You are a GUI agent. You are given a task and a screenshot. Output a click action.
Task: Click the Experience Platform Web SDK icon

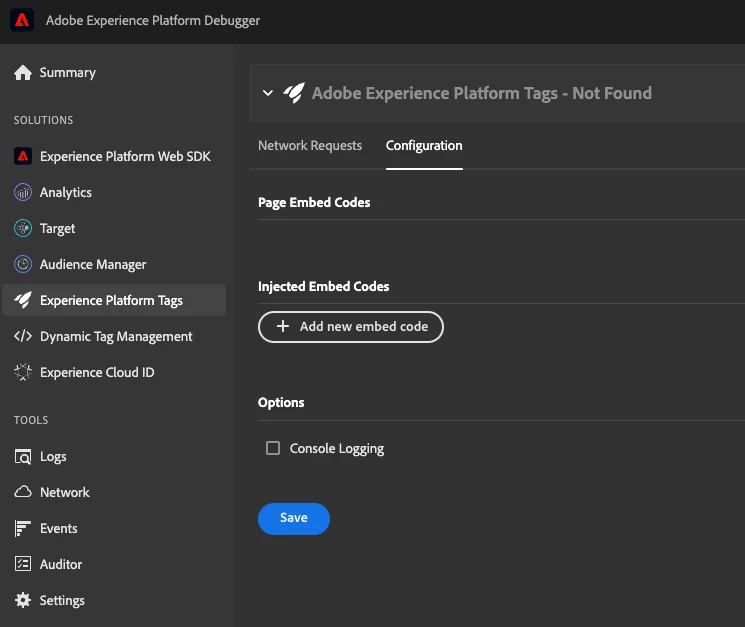[x=23, y=156]
